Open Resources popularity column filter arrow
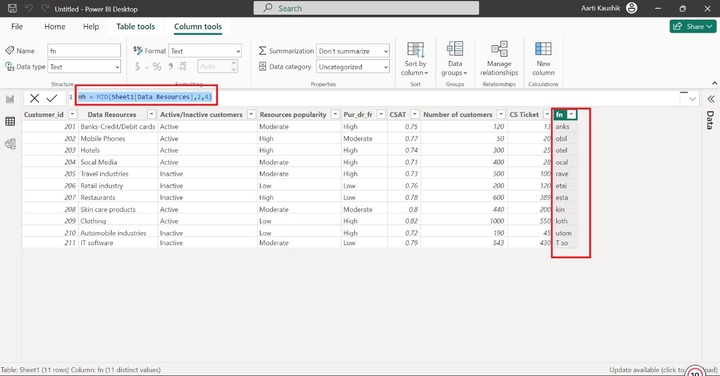This screenshot has height=376, width=720. 335,114
